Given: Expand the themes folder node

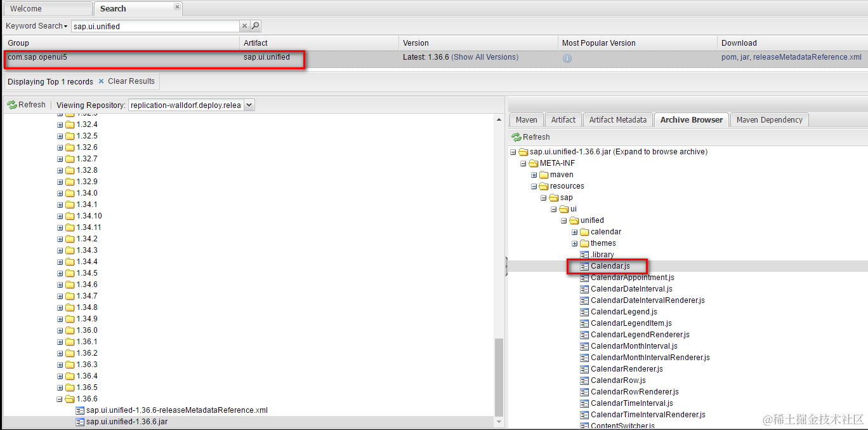Looking at the screenshot, I should [574, 243].
